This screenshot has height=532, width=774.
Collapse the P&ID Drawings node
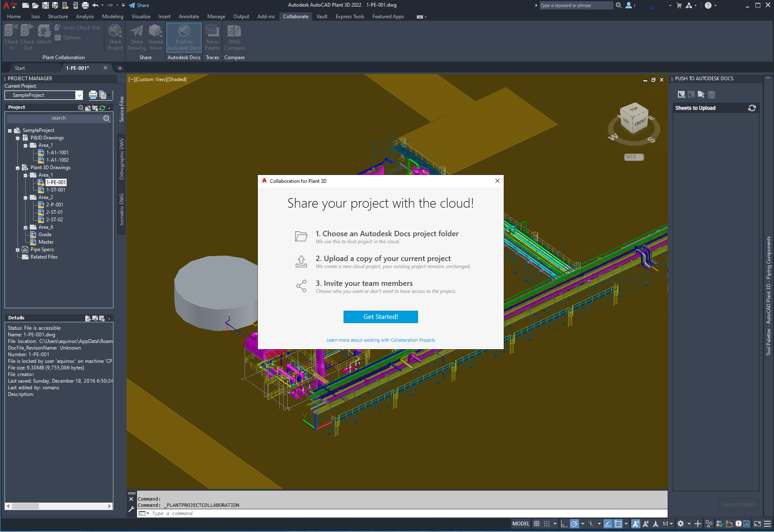[18, 138]
